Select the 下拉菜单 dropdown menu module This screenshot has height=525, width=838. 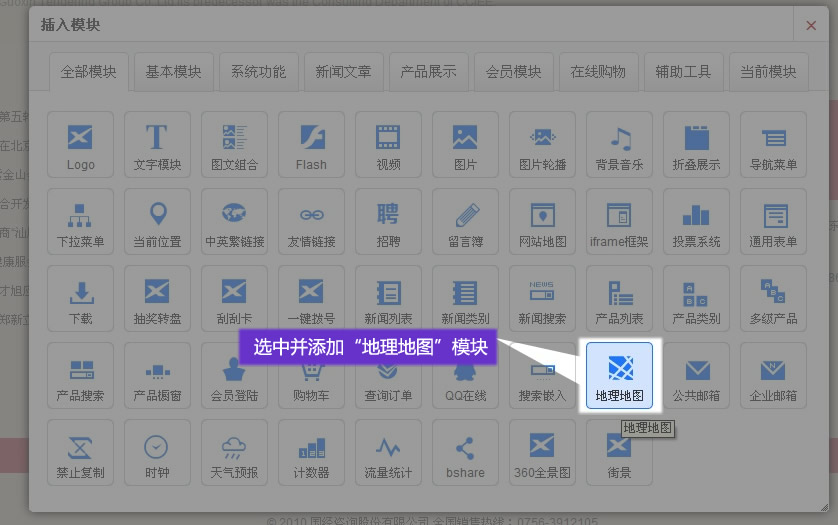click(x=81, y=221)
